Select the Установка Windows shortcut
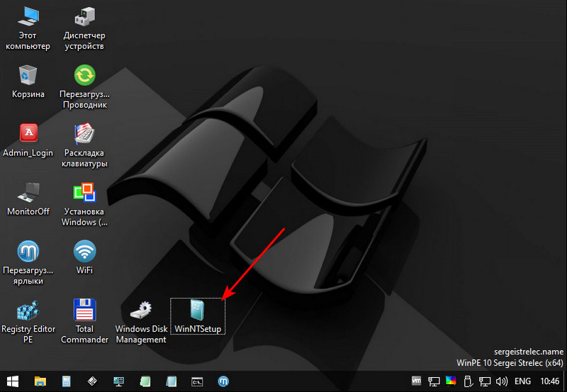 pos(84,204)
